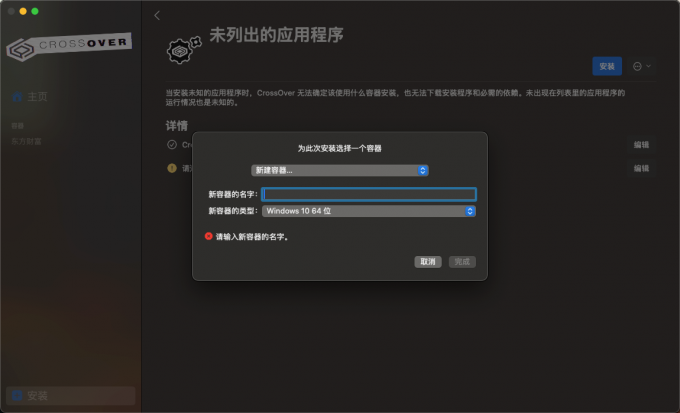This screenshot has height=413, width=680.
Task: Click the install icon in the sidebar's 安装 item
Action: click(17, 396)
